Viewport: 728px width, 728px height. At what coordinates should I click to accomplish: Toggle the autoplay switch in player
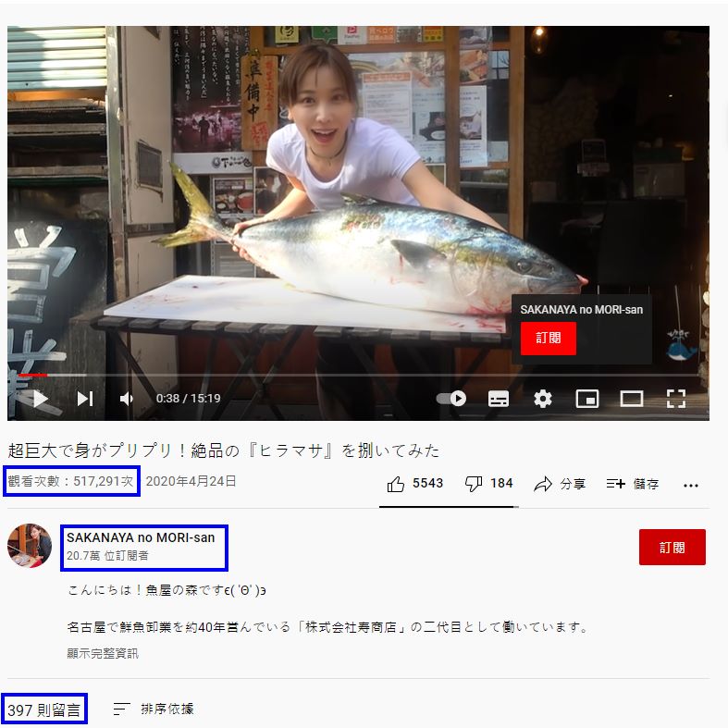tap(451, 399)
